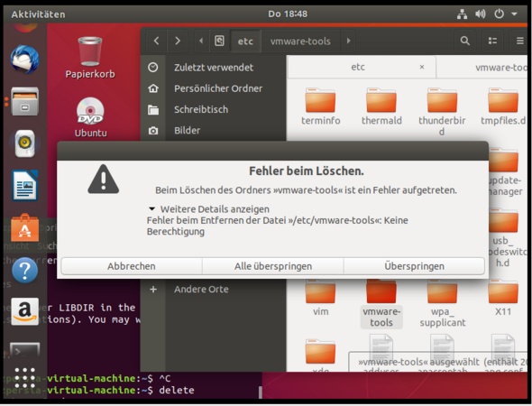Click Abbrechen in the error dialog
The width and height of the screenshot is (532, 406).
click(x=132, y=266)
